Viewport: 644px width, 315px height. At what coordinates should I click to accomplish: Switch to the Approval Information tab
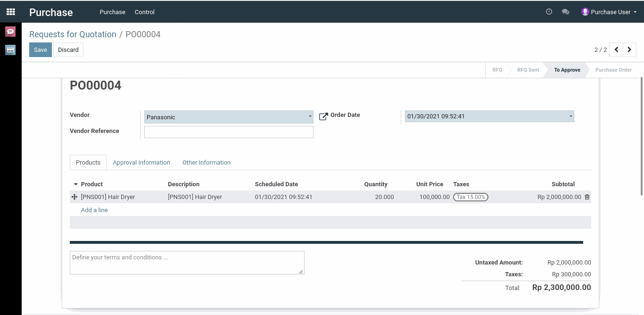point(141,162)
